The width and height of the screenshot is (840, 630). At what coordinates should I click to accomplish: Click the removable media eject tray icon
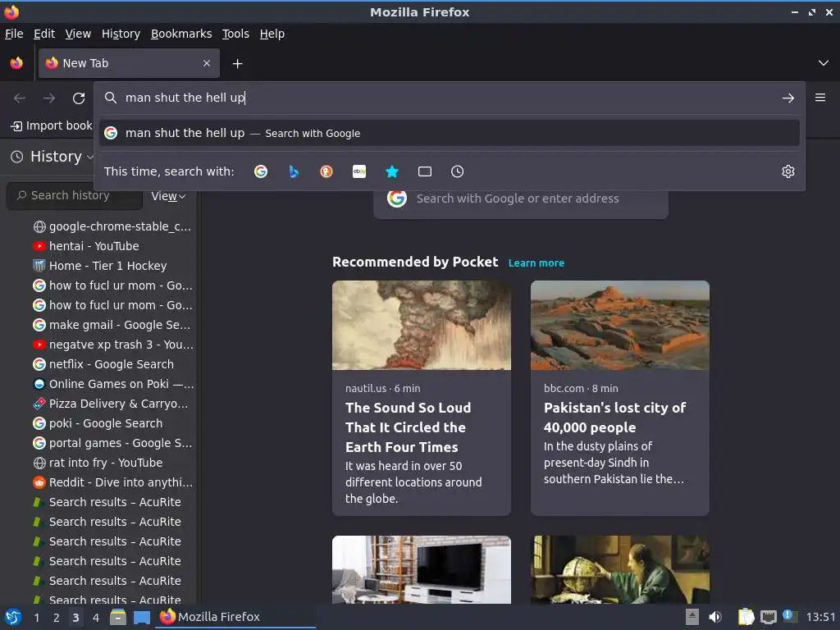click(692, 617)
